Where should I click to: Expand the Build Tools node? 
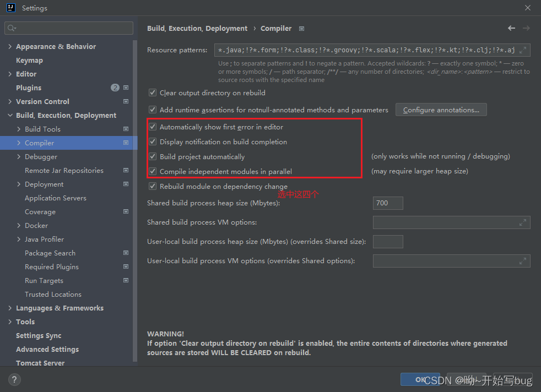19,129
